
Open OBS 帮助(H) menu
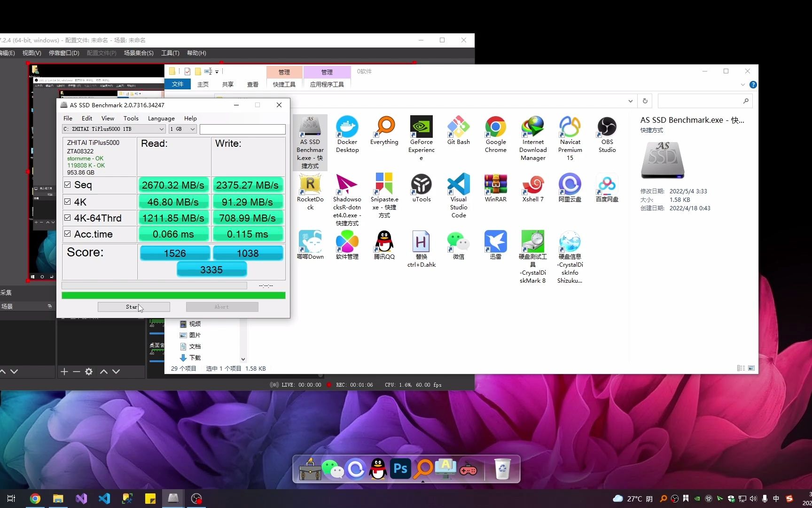[x=196, y=53]
